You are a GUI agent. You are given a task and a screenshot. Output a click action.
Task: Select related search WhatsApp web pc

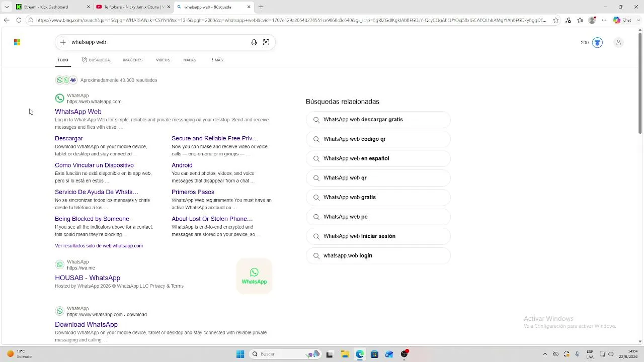[378, 217]
